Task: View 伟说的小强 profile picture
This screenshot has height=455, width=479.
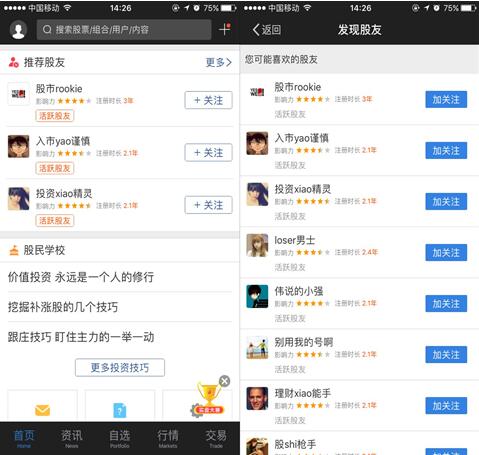Action: tap(257, 296)
